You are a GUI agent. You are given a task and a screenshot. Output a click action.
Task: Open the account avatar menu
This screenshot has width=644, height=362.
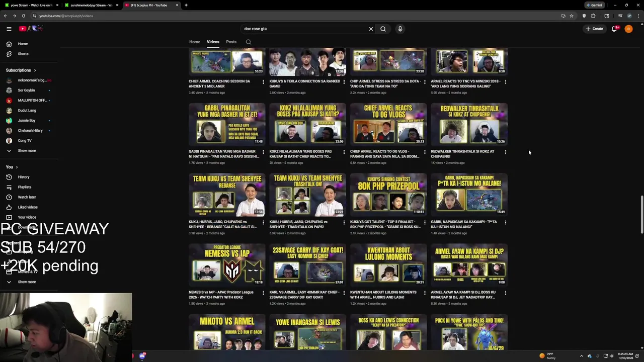(628, 29)
